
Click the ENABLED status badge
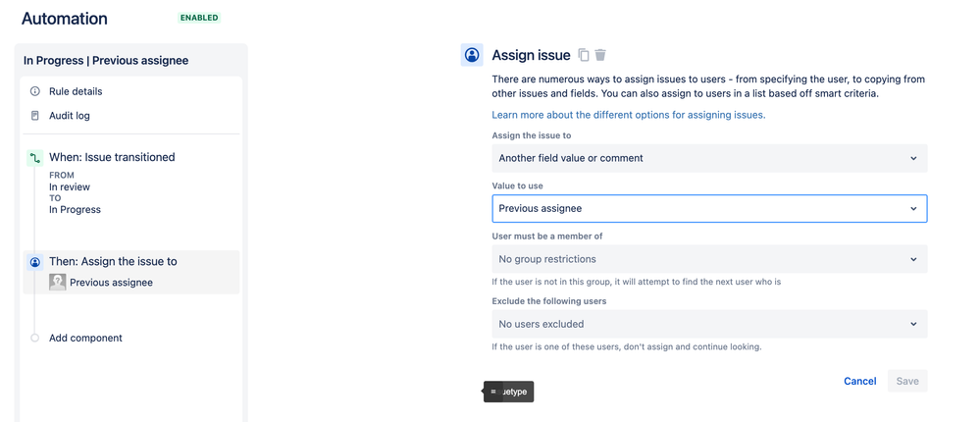point(199,18)
